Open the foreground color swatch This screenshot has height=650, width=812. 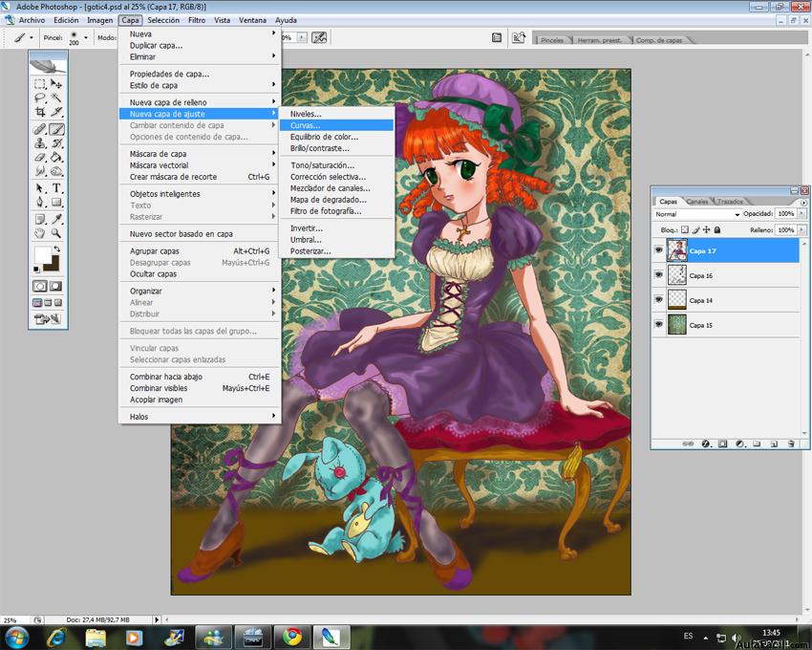click(42, 255)
